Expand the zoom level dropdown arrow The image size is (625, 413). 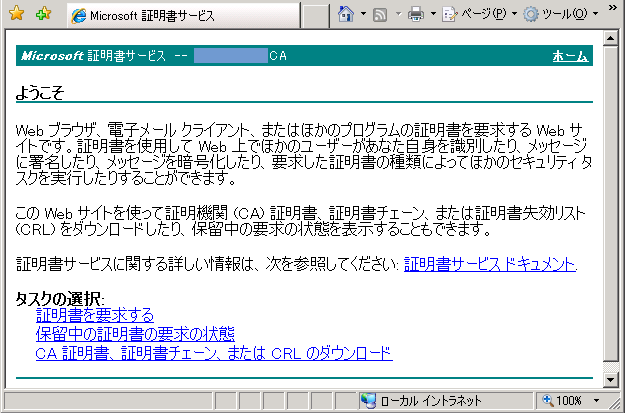pos(596,400)
